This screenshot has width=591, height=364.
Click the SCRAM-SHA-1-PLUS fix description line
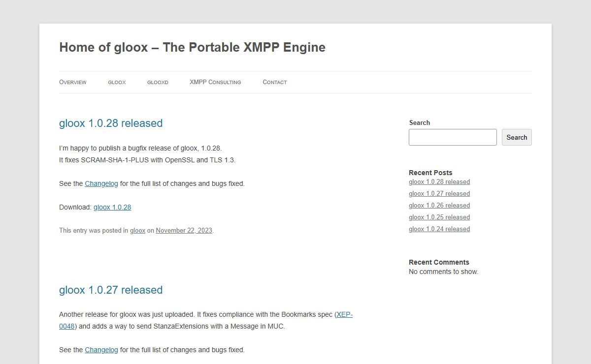tap(147, 160)
